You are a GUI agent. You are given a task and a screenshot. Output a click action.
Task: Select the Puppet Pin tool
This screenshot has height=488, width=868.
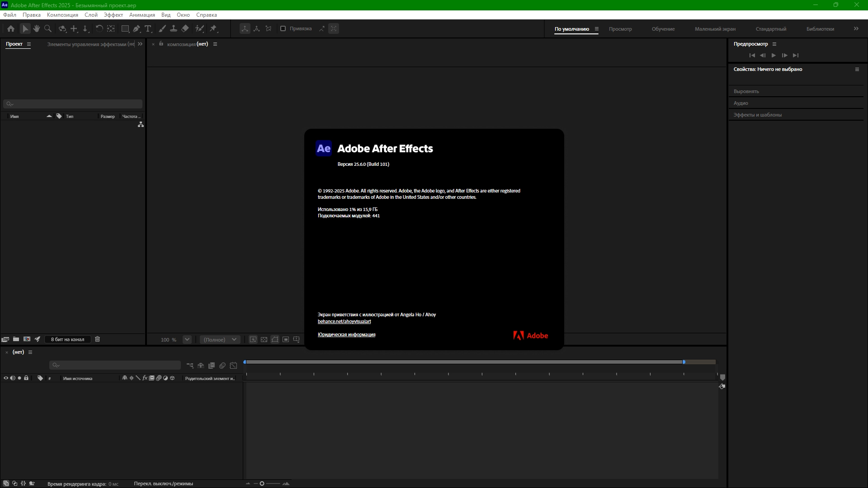(x=213, y=28)
